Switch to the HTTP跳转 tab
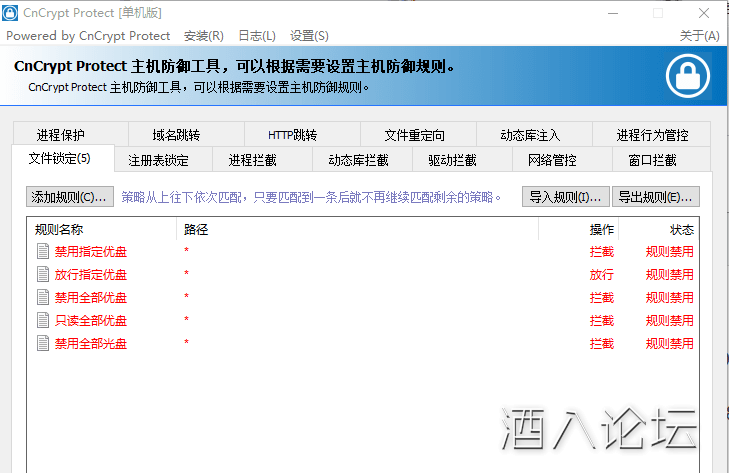 pyautogui.click(x=302, y=134)
